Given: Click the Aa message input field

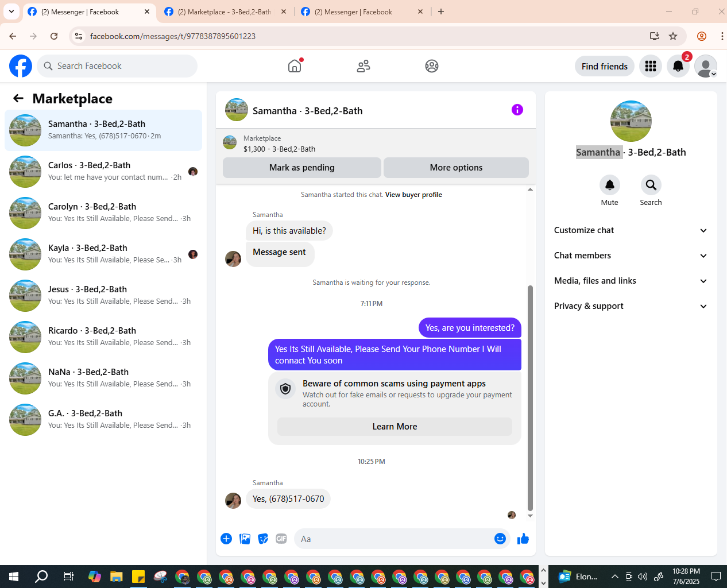Looking at the screenshot, I should 393,539.
